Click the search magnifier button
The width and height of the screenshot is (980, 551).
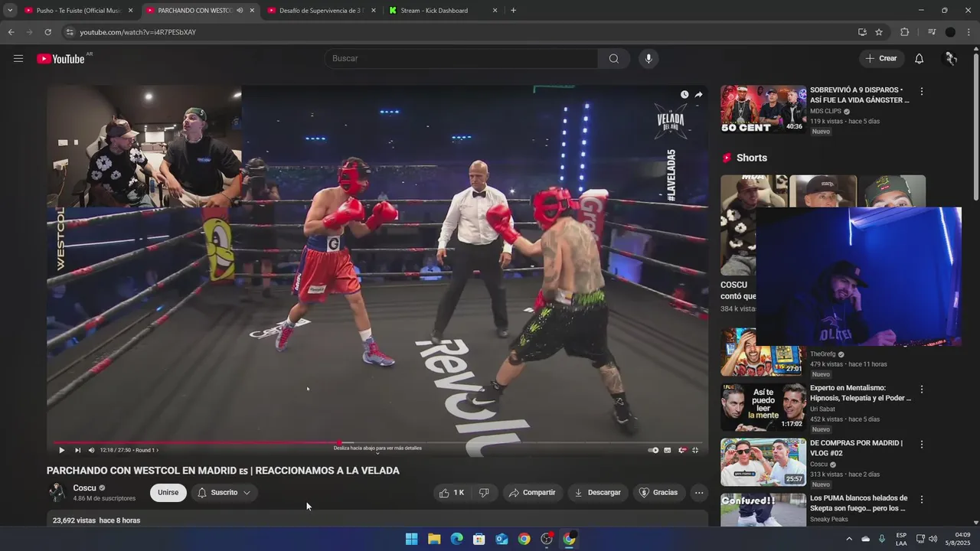point(614,58)
